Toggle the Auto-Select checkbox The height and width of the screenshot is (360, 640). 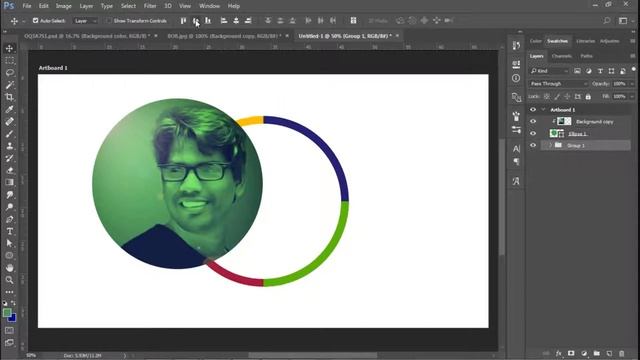36,20
